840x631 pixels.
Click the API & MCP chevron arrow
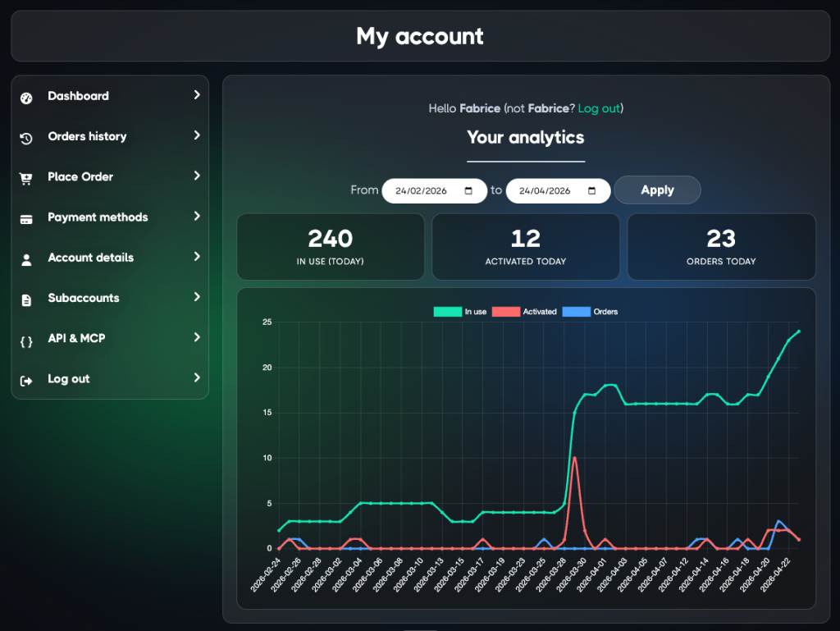(197, 337)
